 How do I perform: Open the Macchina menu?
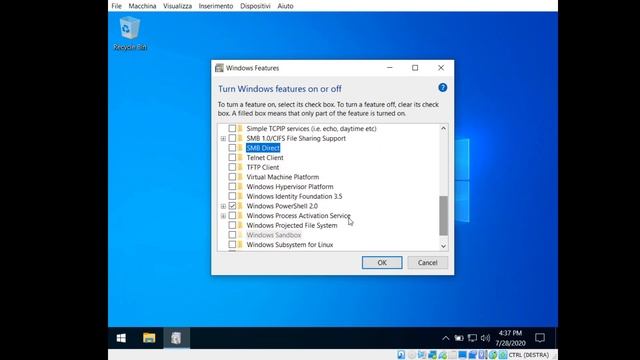coord(142,6)
